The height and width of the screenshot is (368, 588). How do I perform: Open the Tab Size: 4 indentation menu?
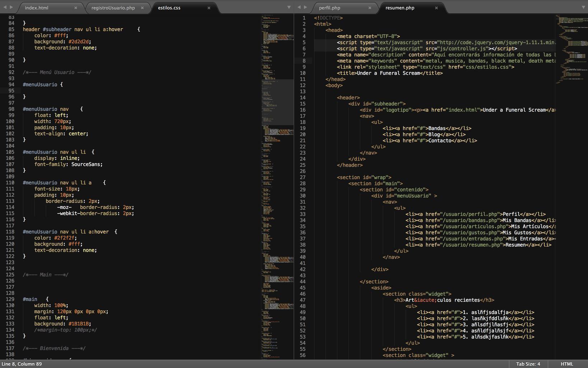(x=528, y=364)
